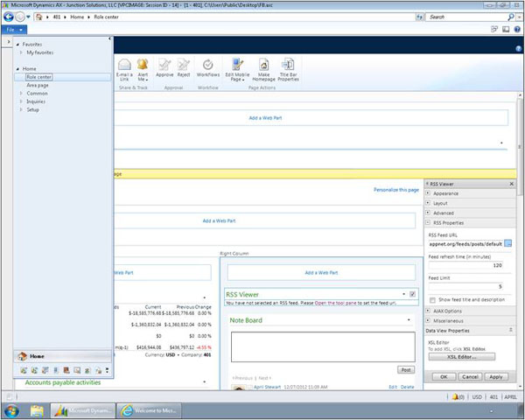525x420 pixels.
Task: Toggle RSS Viewer web part selection checkbox
Action: coord(412,294)
